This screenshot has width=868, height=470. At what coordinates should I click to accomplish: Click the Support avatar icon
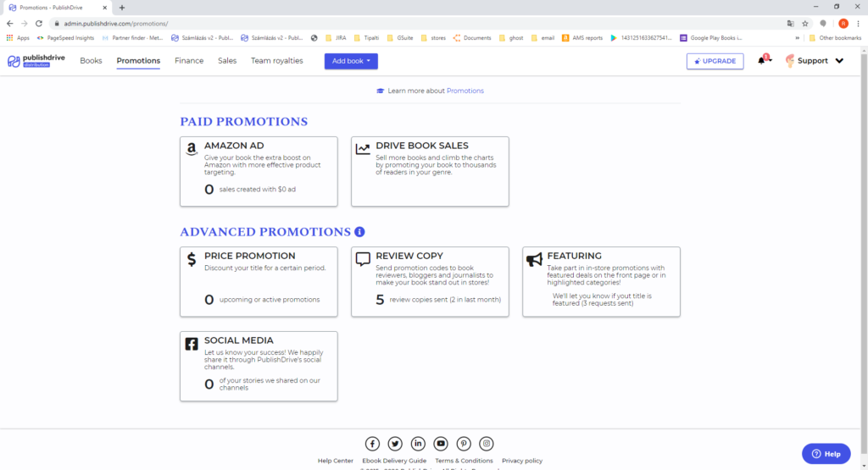click(x=790, y=61)
